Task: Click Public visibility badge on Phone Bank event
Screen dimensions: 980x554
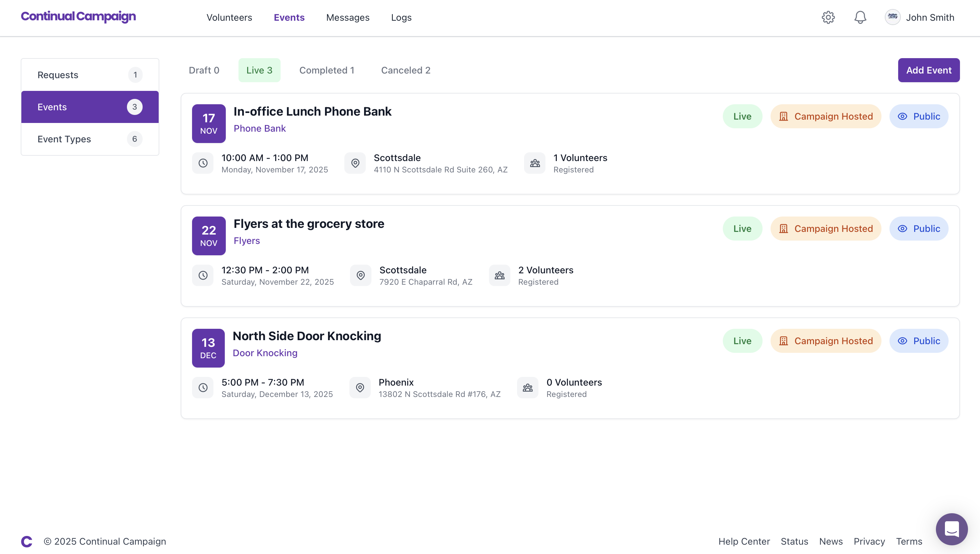Action: [918, 116]
